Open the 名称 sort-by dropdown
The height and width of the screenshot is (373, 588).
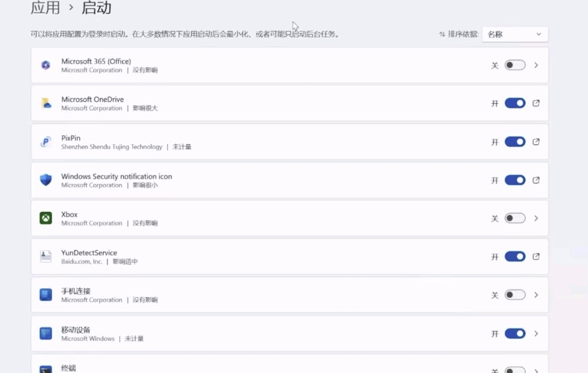click(x=515, y=34)
